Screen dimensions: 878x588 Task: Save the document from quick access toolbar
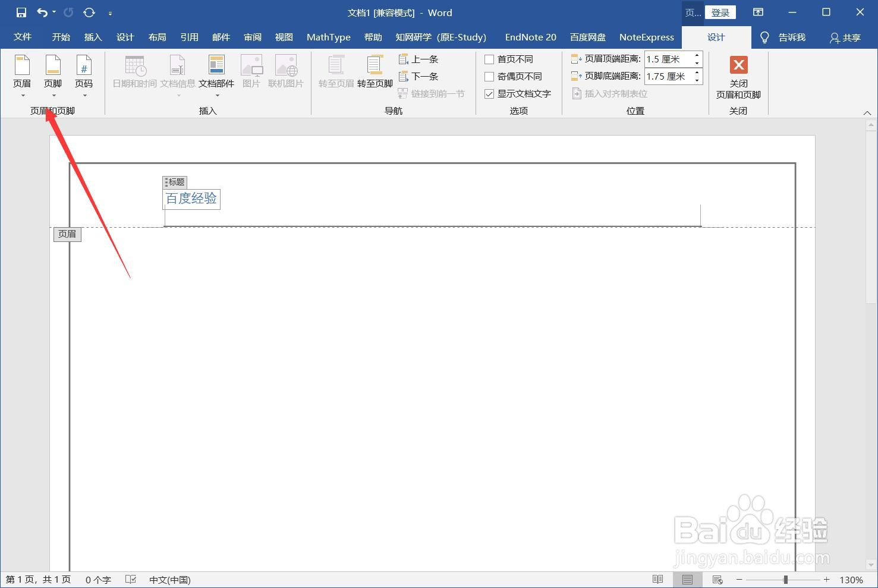[22, 12]
